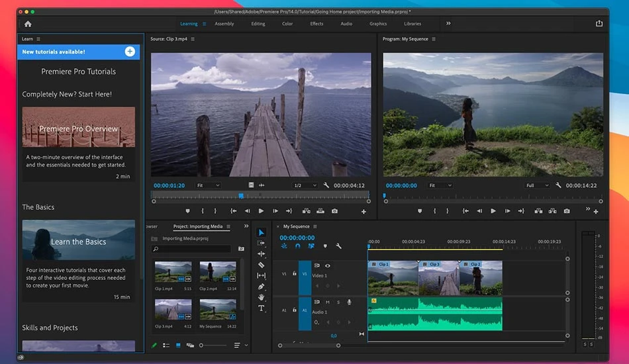Open Program monitor settings wrench
The height and width of the screenshot is (364, 629).
558,185
